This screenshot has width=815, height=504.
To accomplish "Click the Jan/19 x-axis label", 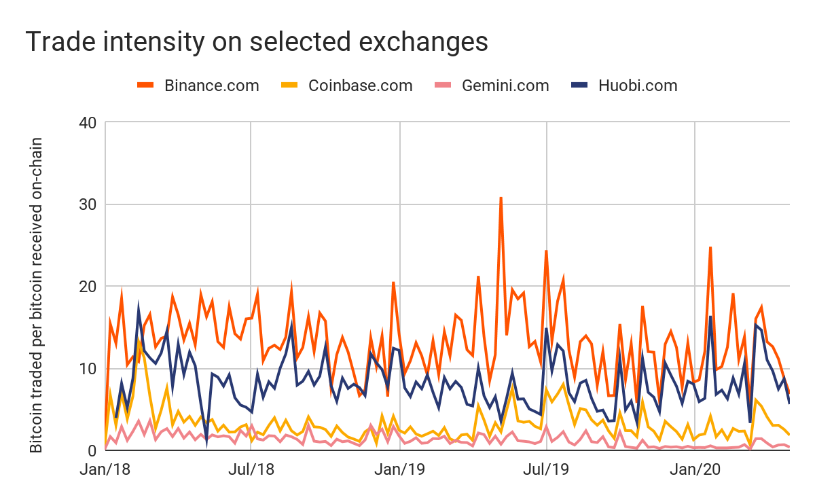I will point(400,469).
